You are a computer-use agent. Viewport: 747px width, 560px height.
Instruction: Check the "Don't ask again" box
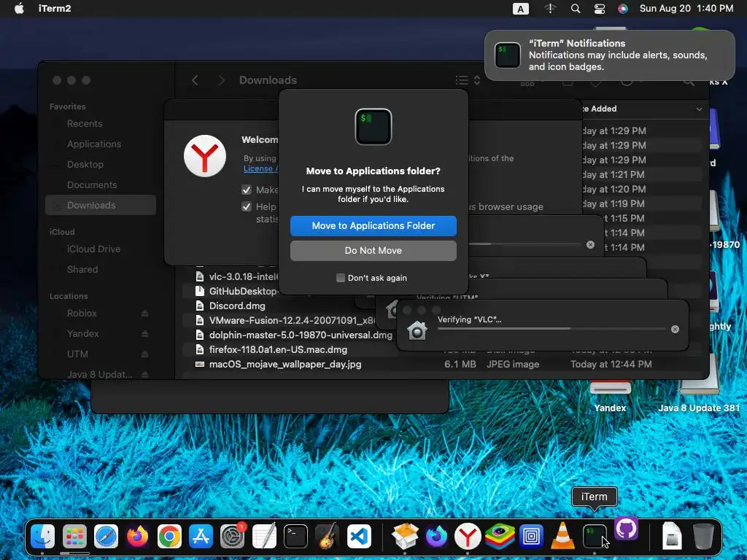(x=341, y=278)
